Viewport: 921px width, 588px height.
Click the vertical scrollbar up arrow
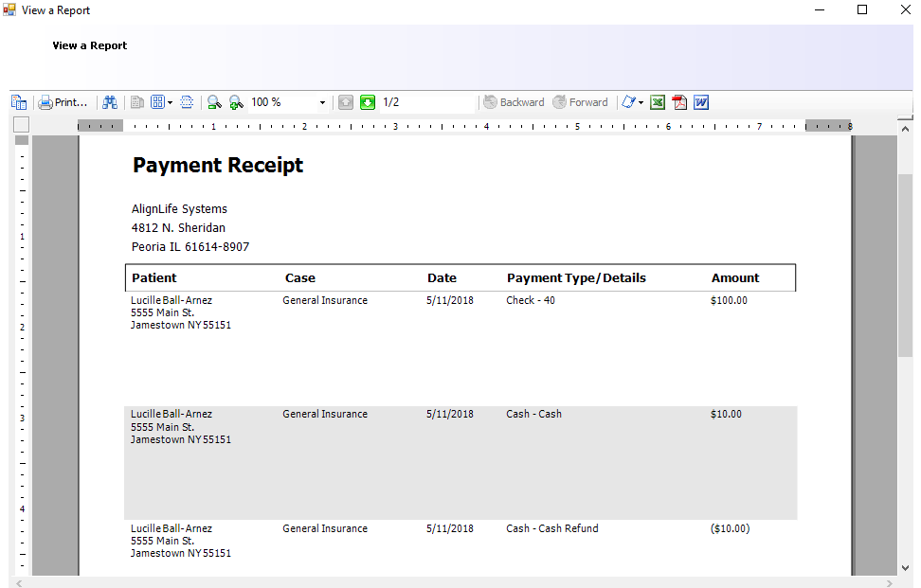point(905,129)
